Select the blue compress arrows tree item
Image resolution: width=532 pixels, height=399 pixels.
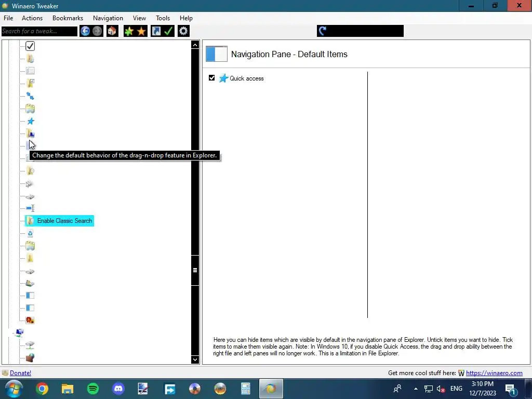click(30, 96)
